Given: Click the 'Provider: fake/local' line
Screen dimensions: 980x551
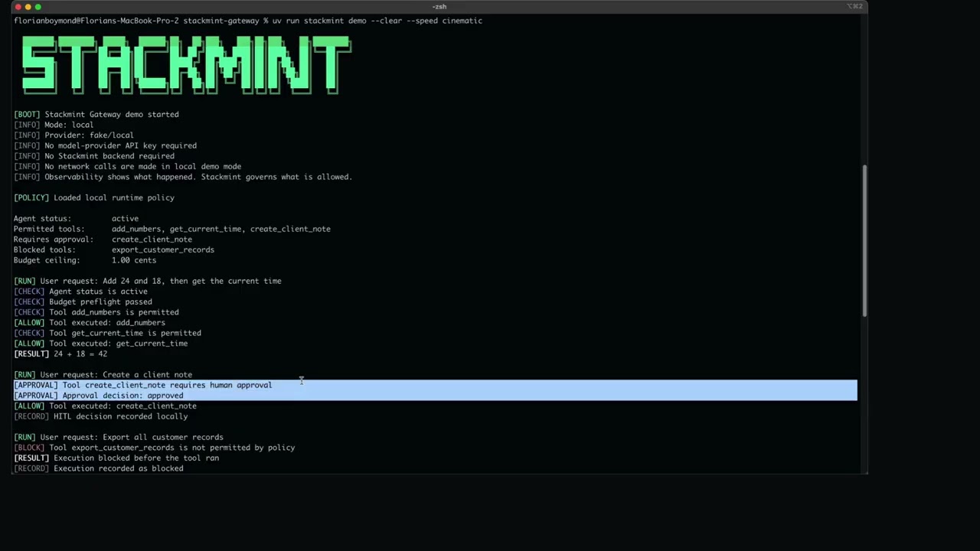Looking at the screenshot, I should (x=73, y=135).
